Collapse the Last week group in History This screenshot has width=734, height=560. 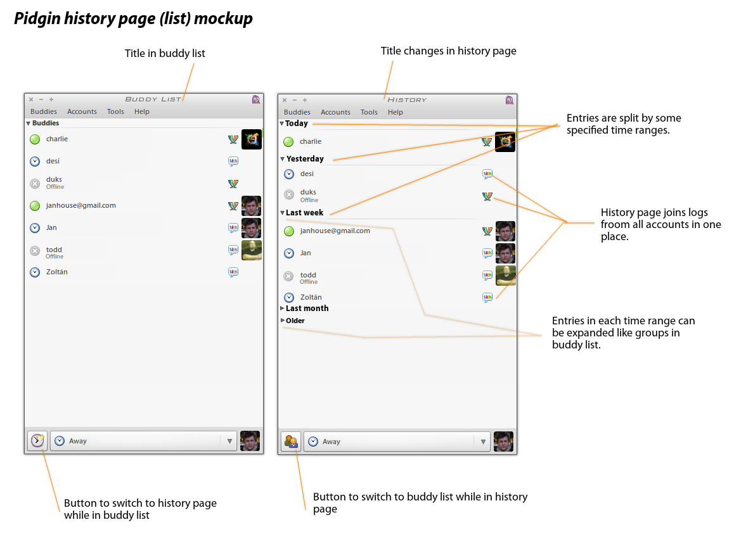pyautogui.click(x=282, y=213)
